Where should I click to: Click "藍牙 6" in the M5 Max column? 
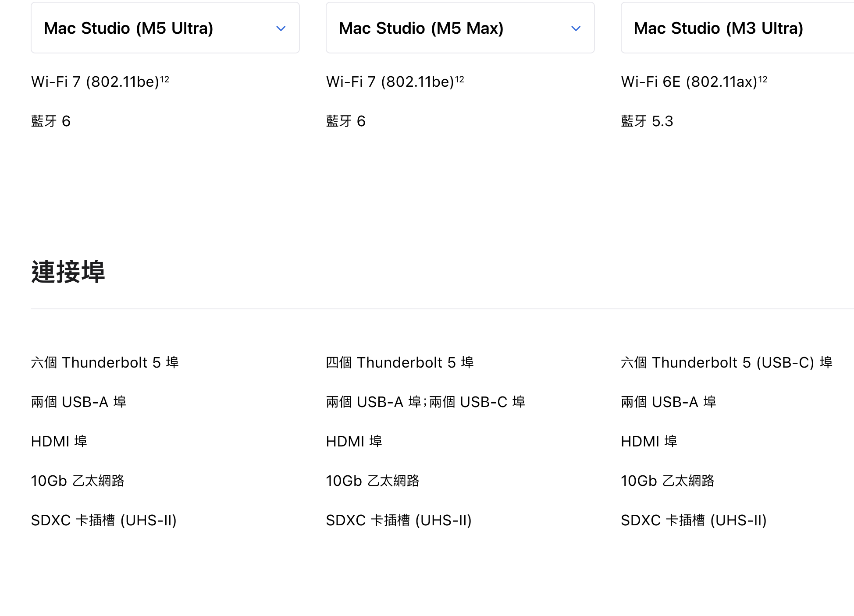[346, 121]
